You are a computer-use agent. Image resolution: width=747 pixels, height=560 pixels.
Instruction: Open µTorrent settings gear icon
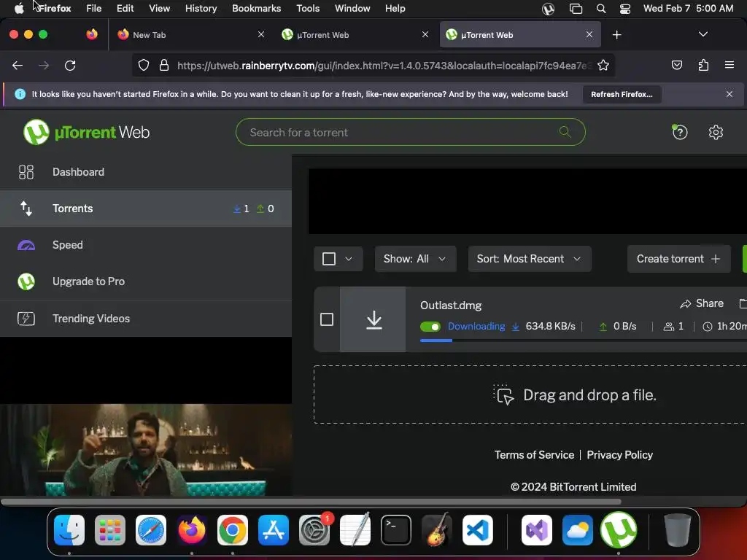click(716, 132)
